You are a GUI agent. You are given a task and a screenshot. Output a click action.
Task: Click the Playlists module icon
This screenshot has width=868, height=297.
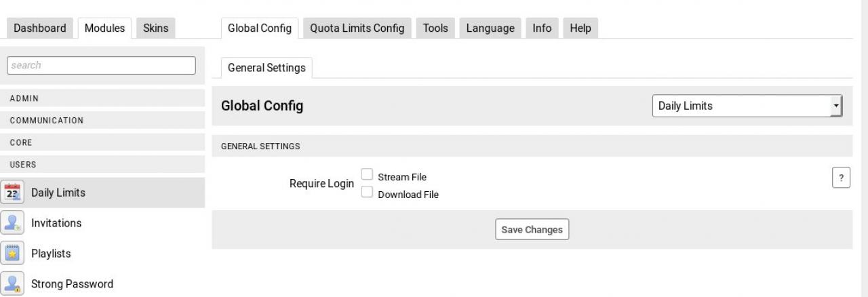coord(13,254)
